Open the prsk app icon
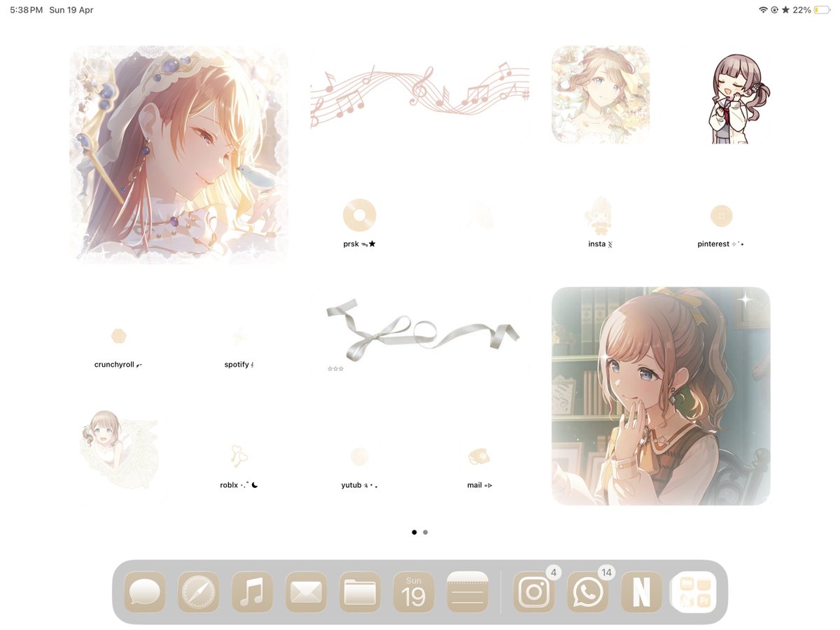Screen dimensions: 840x630 point(360,216)
